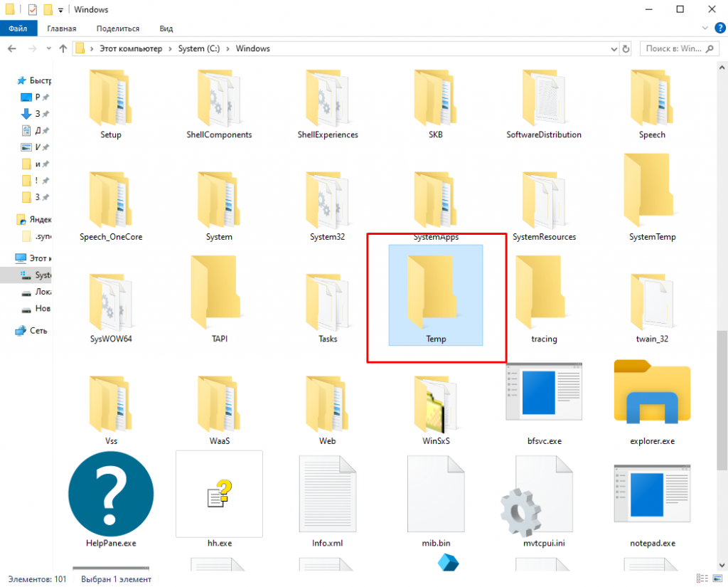Open the recent locations dropdown arrow
Screen dimensions: 728x587
(x=49, y=49)
